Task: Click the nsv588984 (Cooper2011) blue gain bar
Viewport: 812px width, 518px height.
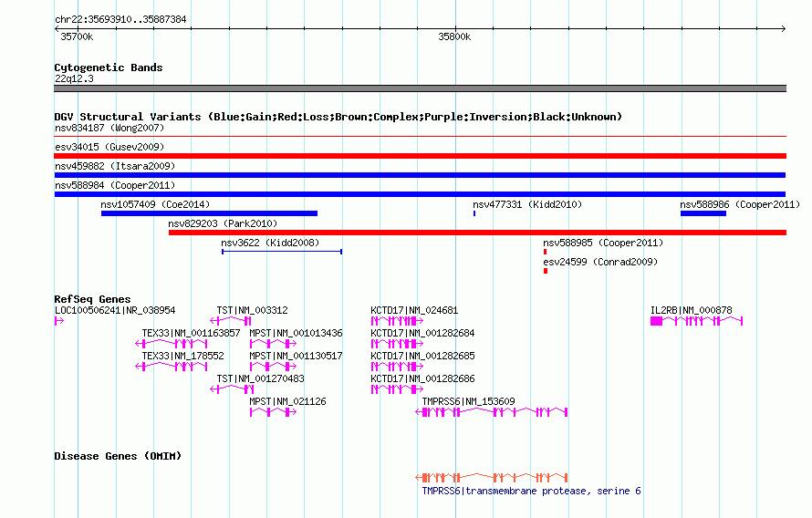Action: click(420, 194)
